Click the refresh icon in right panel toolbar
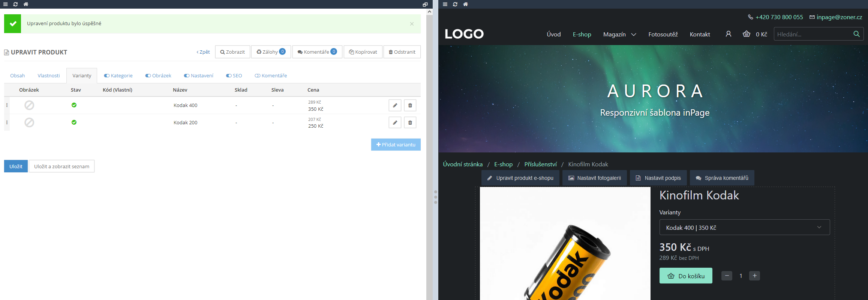Screen dimensions: 868x300 [x=455, y=4]
